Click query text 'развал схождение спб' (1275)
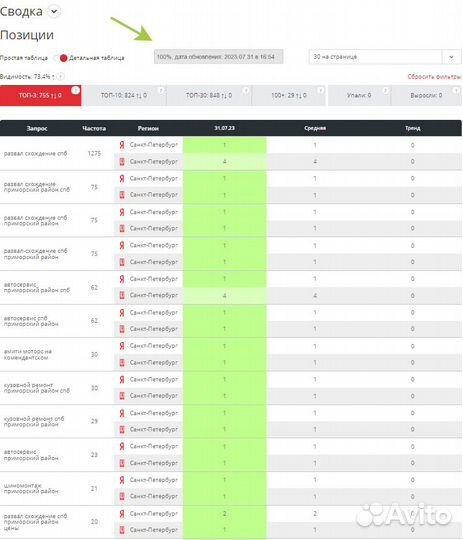The height and width of the screenshot is (540, 463). (35, 154)
